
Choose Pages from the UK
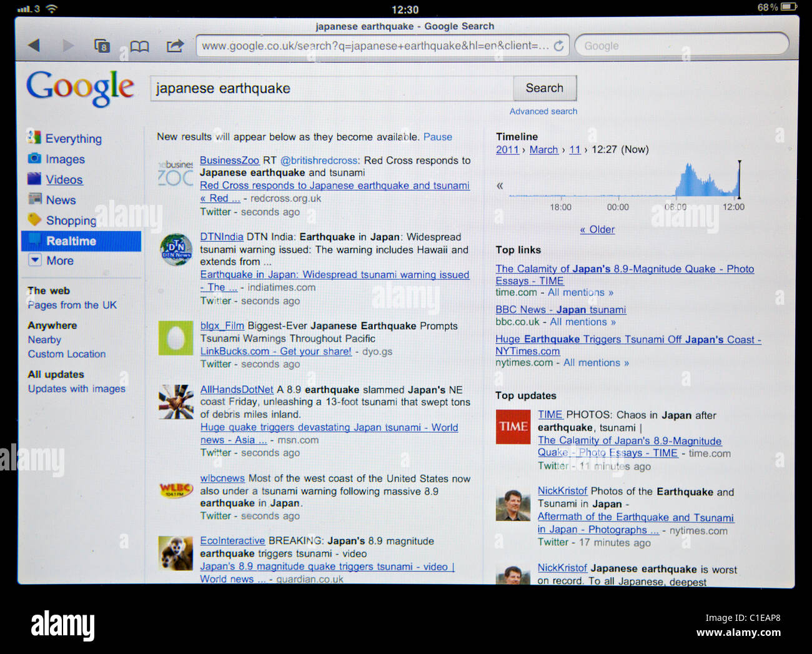point(72,305)
